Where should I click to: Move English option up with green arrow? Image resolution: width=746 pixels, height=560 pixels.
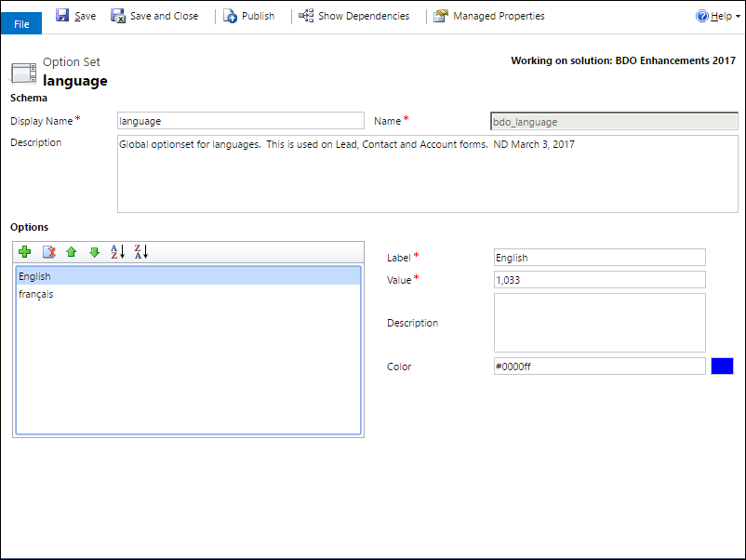pos(71,251)
